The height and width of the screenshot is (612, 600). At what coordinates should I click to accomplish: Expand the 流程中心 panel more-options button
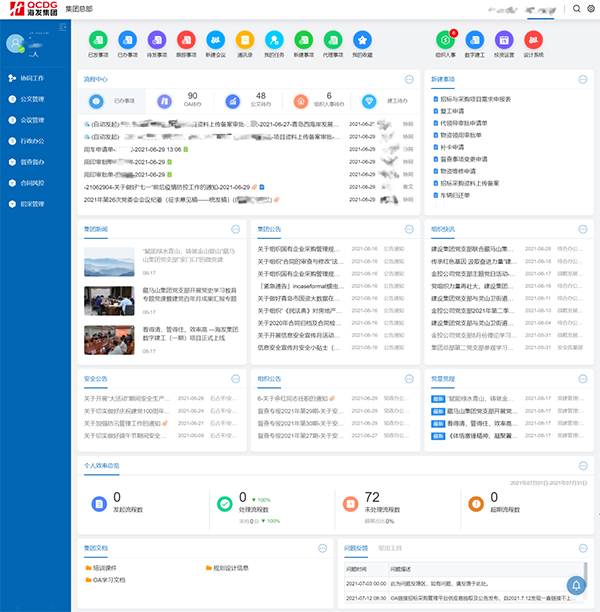(409, 79)
